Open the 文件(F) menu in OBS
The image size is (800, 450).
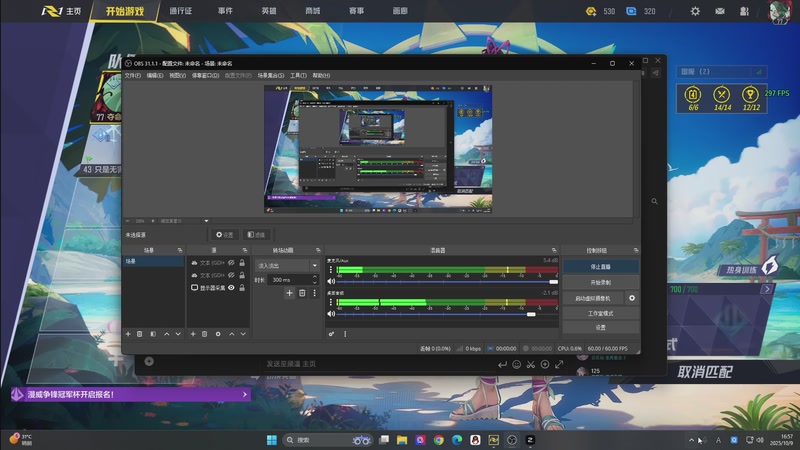132,75
